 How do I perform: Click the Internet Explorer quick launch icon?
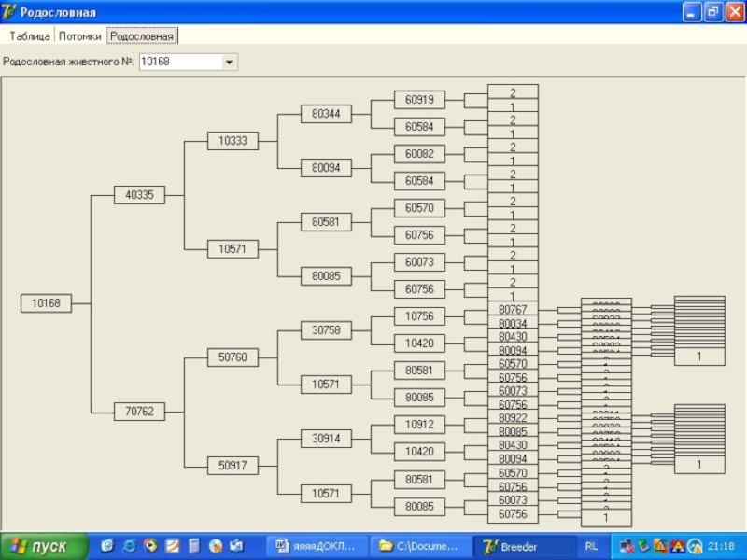click(x=129, y=546)
